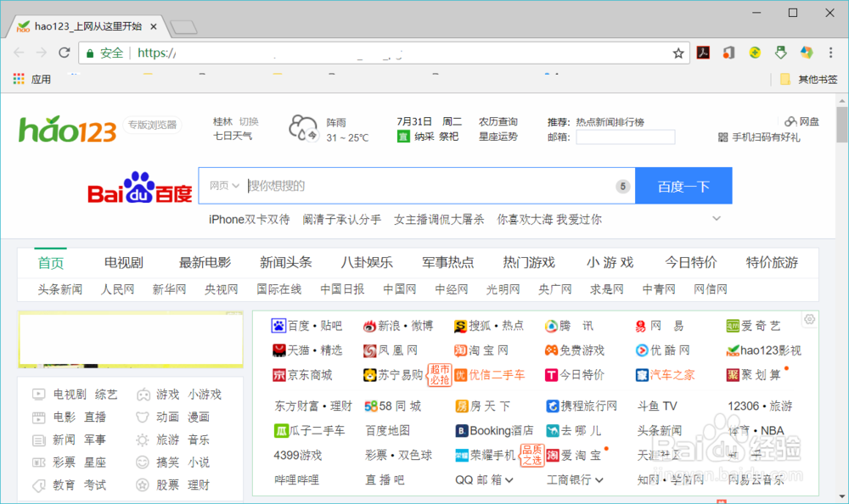The height and width of the screenshot is (504, 849).
Task: Open the yellow circular extension icon
Action: click(x=755, y=53)
